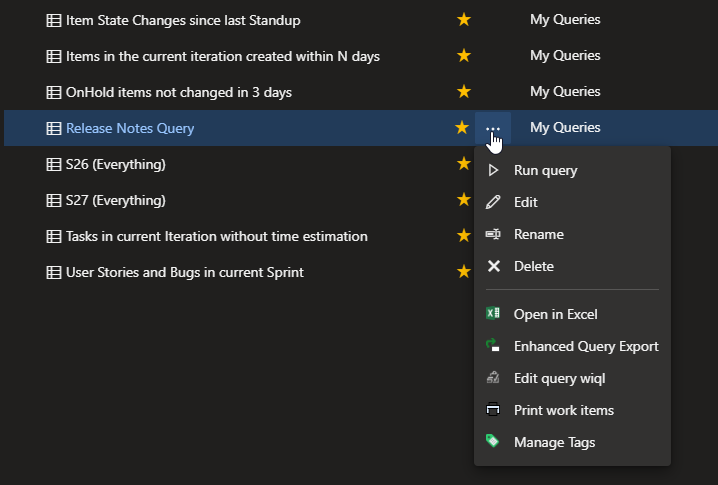Toggle the favorite star for OnHold items query
Image resolution: width=718 pixels, height=485 pixels.
(464, 91)
